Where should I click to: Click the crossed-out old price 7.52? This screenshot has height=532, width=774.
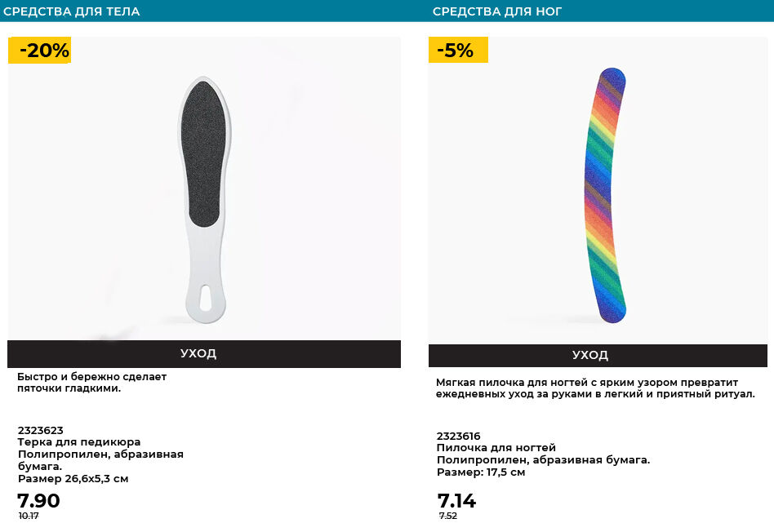(x=448, y=516)
